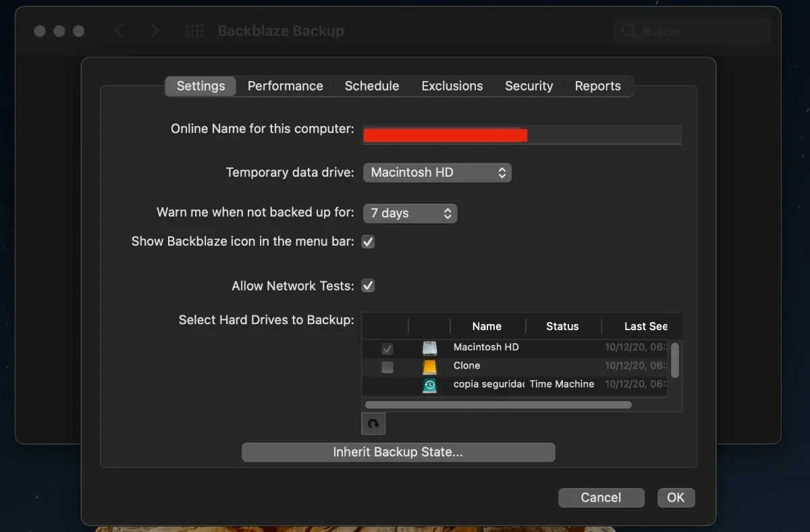Click the Macintosh HD drive icon
810x532 pixels.
pos(430,348)
